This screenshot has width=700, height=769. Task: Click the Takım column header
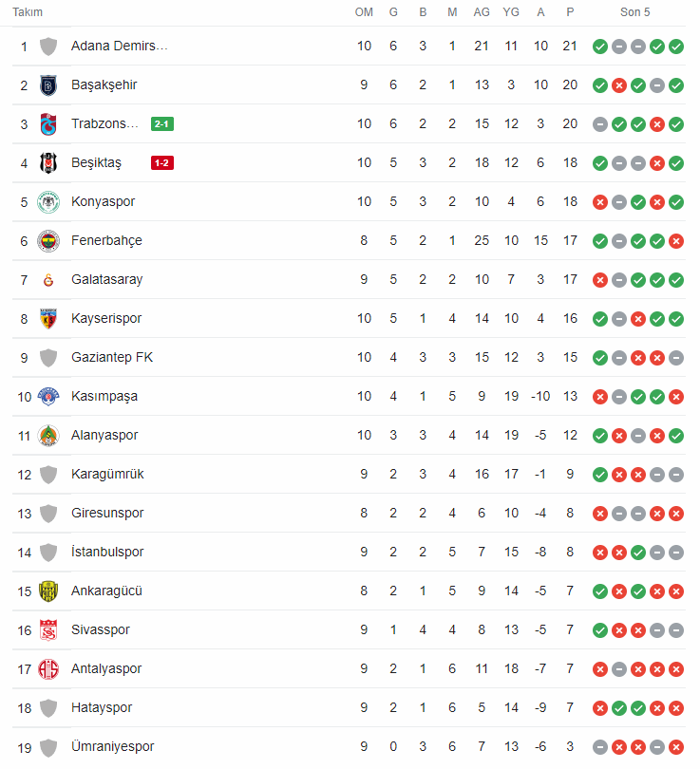(x=28, y=12)
